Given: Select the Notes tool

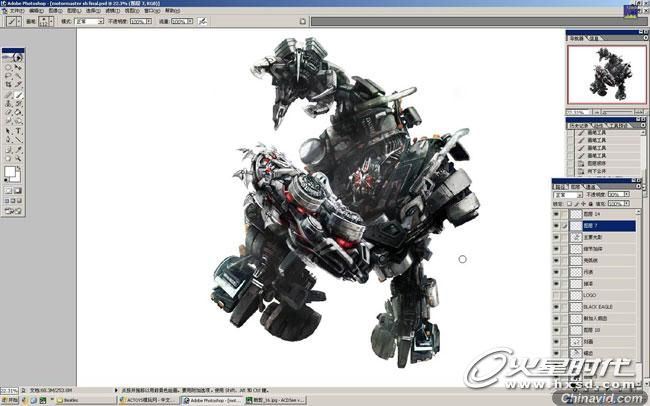Looking at the screenshot, I should [8, 150].
